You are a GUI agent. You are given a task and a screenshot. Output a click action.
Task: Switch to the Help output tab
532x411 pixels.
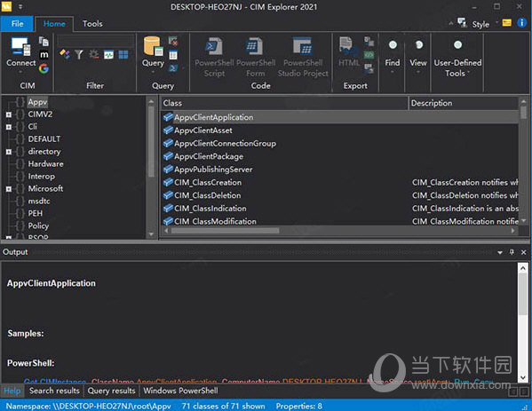12,391
